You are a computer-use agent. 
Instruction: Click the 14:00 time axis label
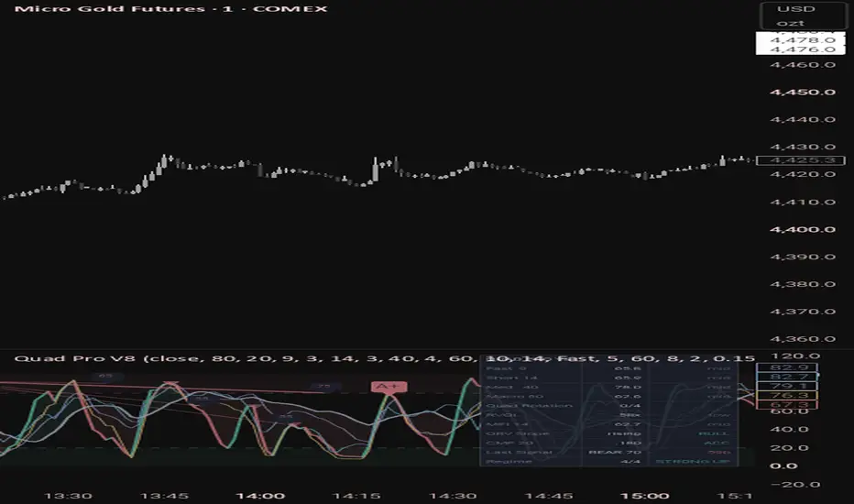260,496
